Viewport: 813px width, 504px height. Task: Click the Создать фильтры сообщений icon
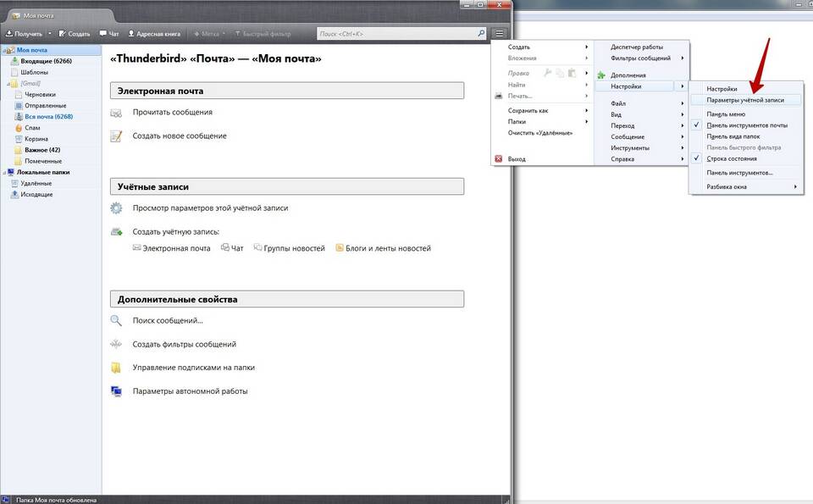pos(116,344)
